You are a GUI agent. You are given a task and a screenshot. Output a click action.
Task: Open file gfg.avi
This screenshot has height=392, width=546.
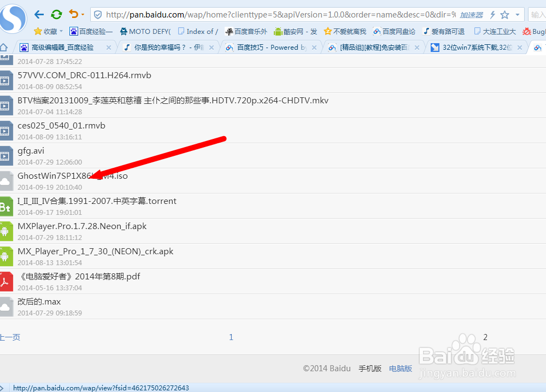[31, 151]
